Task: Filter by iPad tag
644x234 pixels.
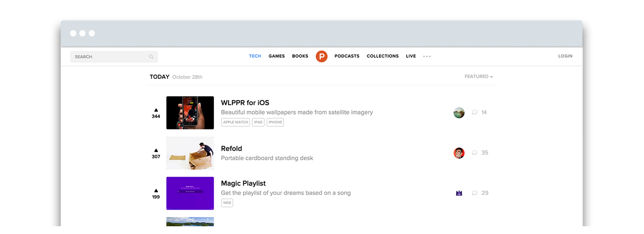Action: pos(258,122)
